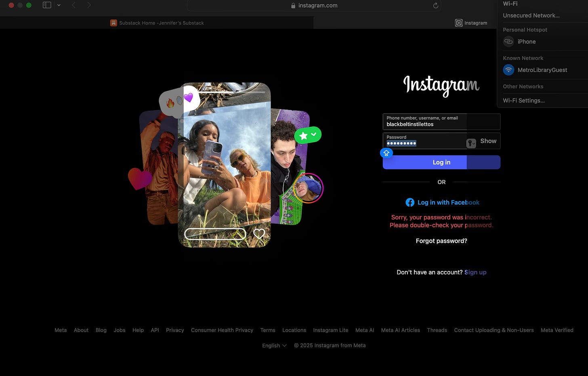Open Consumer Health Privacy link
588x376 pixels.
pos(222,330)
